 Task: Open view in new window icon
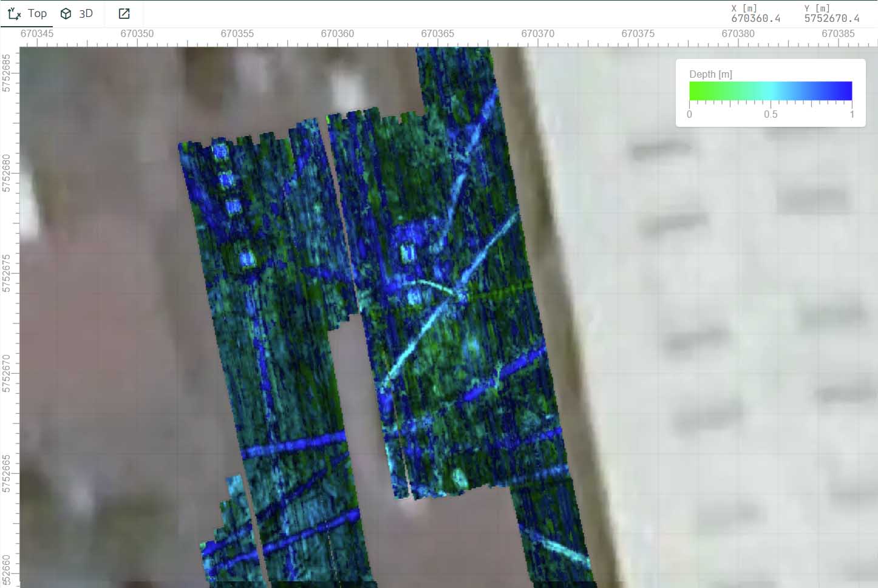124,13
